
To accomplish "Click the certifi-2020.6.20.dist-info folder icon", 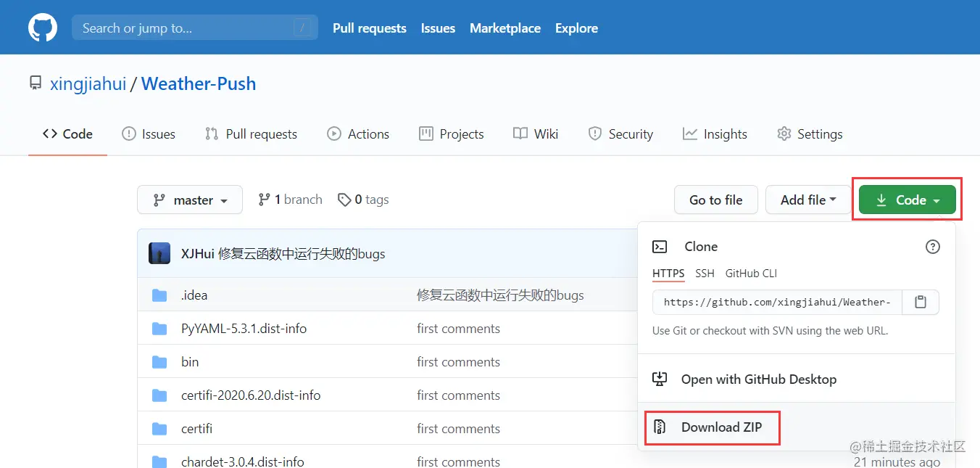I will click(159, 395).
